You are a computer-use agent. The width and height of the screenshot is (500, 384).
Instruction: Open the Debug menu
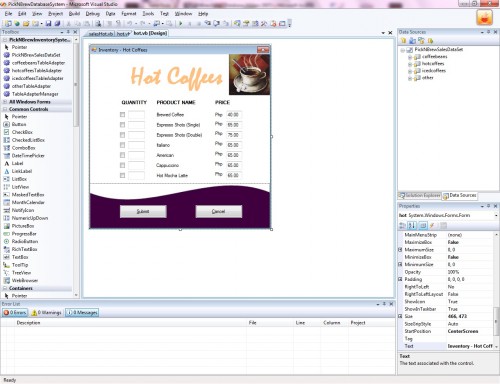coord(92,14)
